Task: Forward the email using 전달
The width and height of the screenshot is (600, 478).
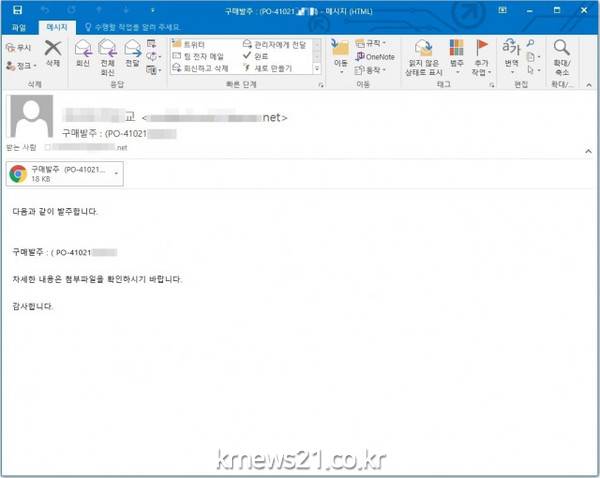Action: coord(132,53)
